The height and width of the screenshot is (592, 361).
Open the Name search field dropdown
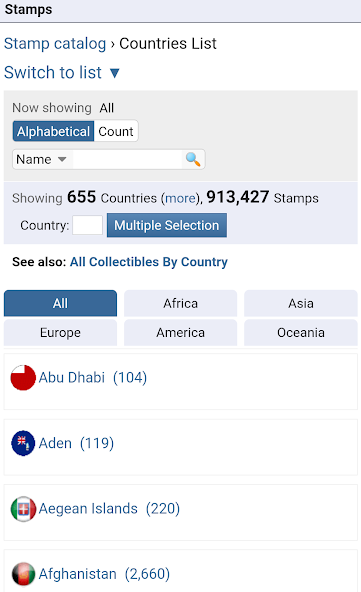coord(42,159)
